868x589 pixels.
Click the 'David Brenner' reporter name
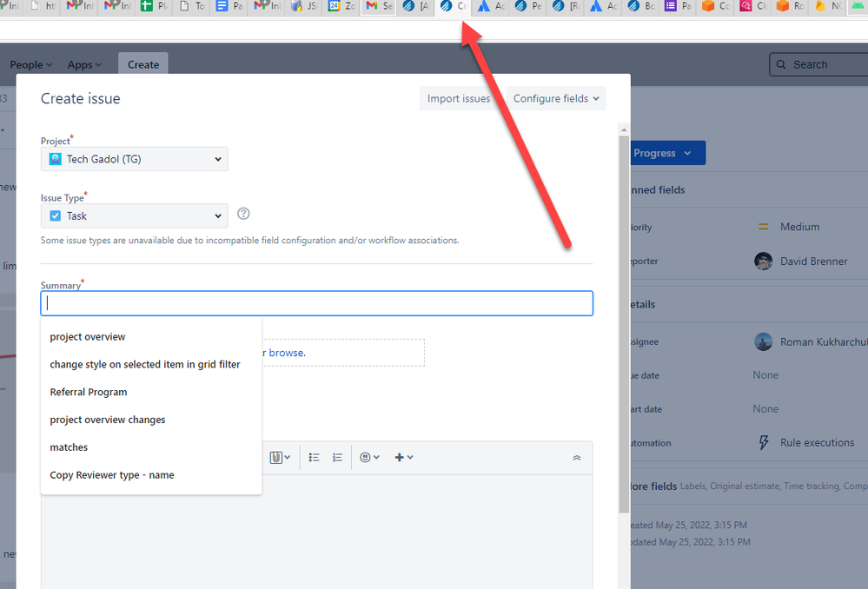[814, 261]
